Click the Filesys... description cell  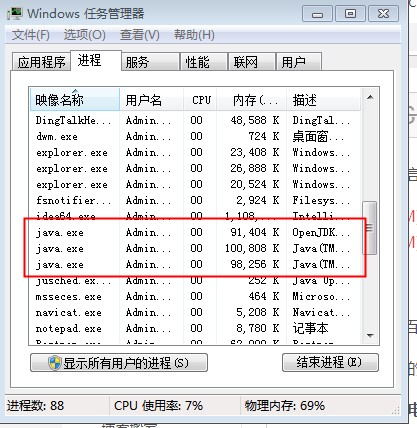pyautogui.click(x=321, y=200)
